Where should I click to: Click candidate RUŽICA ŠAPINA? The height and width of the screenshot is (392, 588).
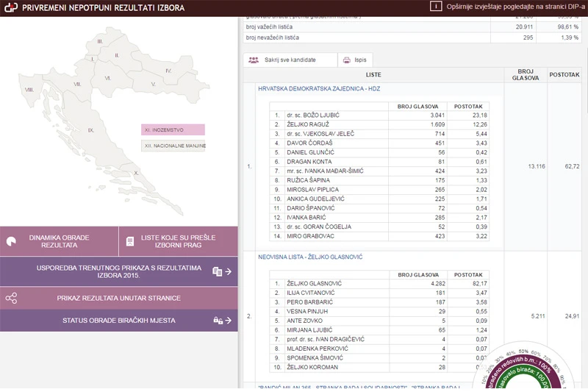[308, 180]
